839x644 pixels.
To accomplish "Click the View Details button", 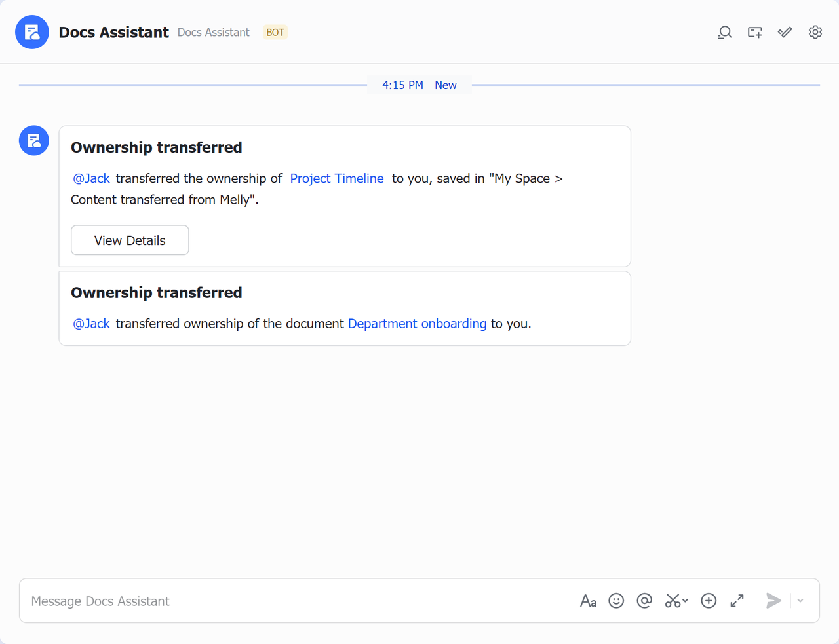I will point(130,240).
